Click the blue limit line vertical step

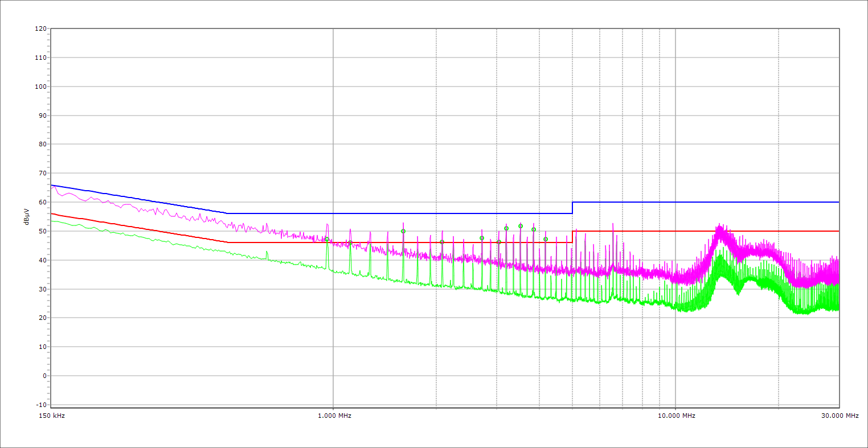(x=572, y=208)
